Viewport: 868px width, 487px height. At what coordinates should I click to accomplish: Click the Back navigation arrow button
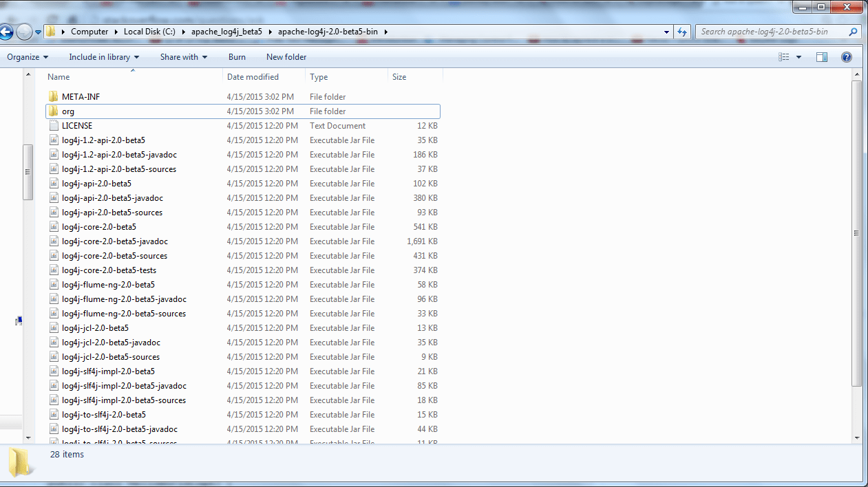tap(6, 32)
